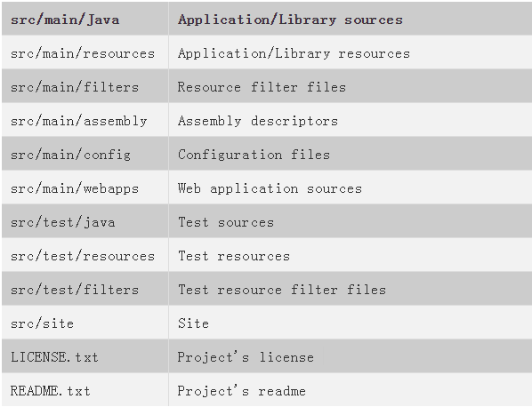
Task: Click the src/test/resources cell
Action: (x=83, y=256)
